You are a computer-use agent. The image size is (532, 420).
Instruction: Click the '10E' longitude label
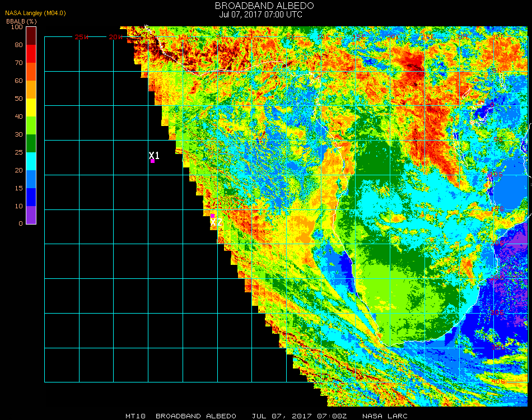[323, 37]
